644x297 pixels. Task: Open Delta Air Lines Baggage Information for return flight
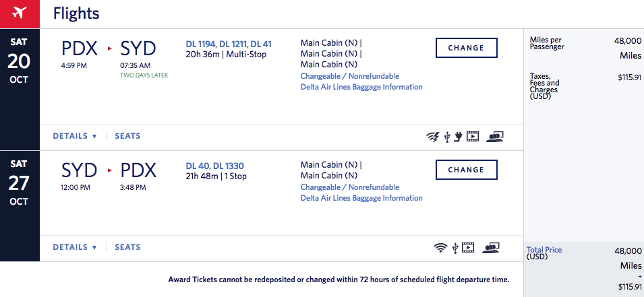click(x=361, y=198)
